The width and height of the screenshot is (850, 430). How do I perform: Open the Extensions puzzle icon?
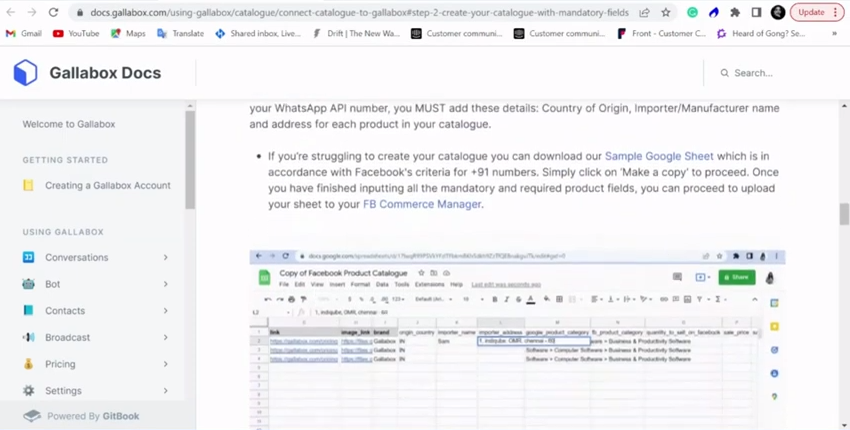tap(735, 12)
